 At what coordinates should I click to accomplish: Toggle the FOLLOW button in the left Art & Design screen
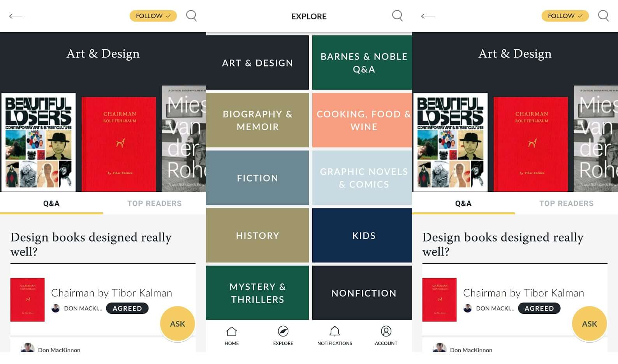[x=153, y=16]
